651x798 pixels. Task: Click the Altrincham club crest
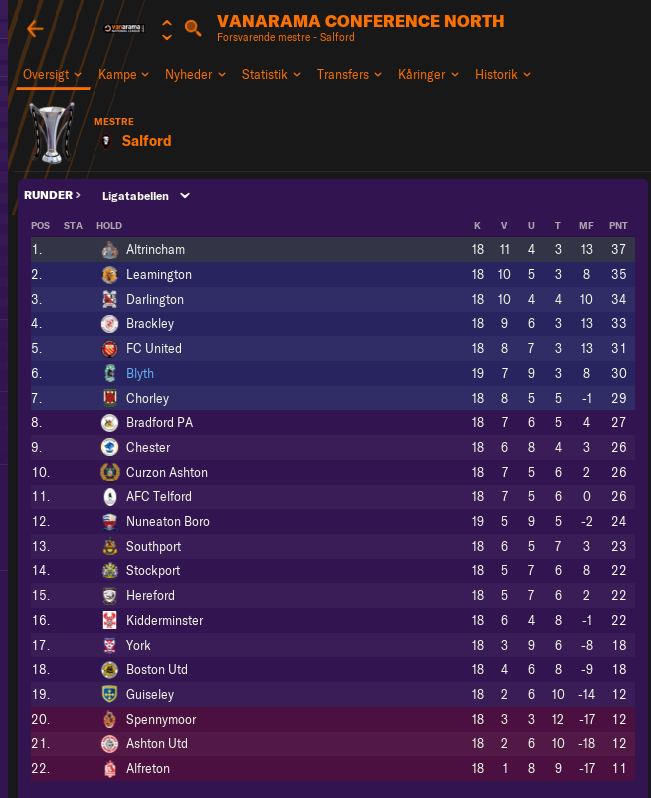(109, 250)
